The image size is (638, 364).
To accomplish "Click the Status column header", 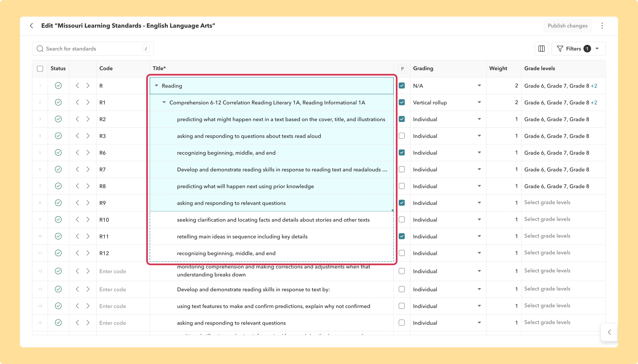I will (x=58, y=68).
